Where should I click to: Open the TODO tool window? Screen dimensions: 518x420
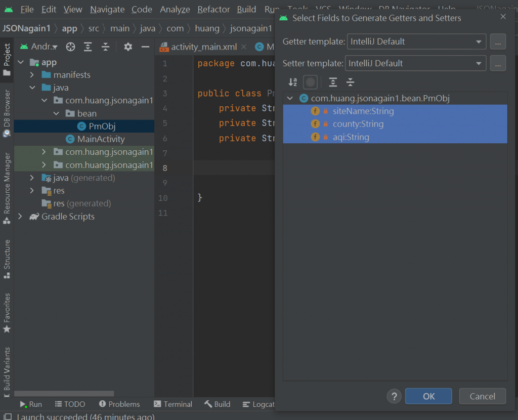pos(70,404)
